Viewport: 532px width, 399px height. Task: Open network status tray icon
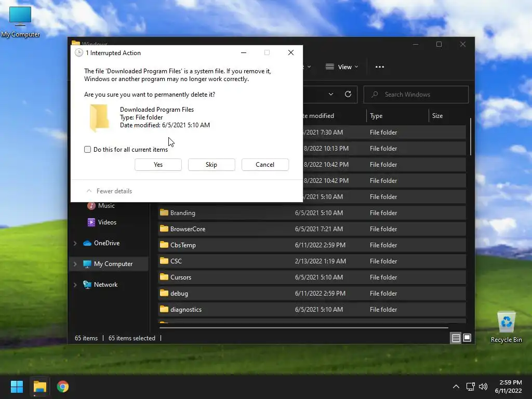(x=470, y=387)
